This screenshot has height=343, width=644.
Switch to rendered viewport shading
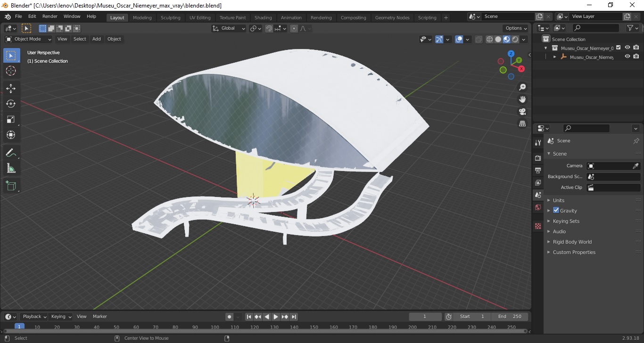point(515,40)
